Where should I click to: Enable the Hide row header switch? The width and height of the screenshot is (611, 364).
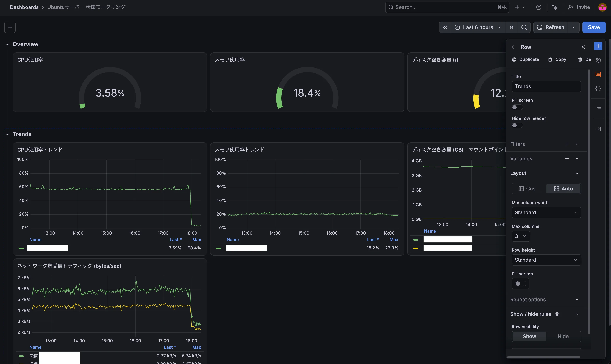pos(517,125)
